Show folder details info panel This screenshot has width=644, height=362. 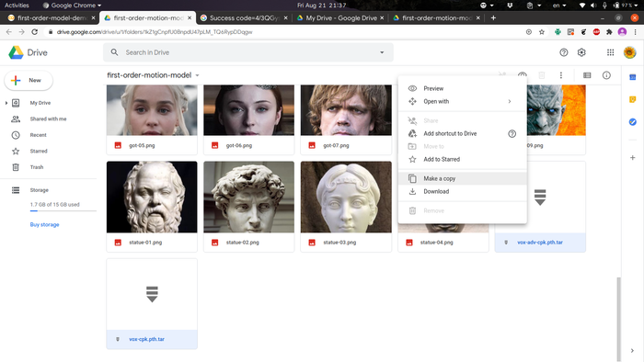tap(606, 75)
